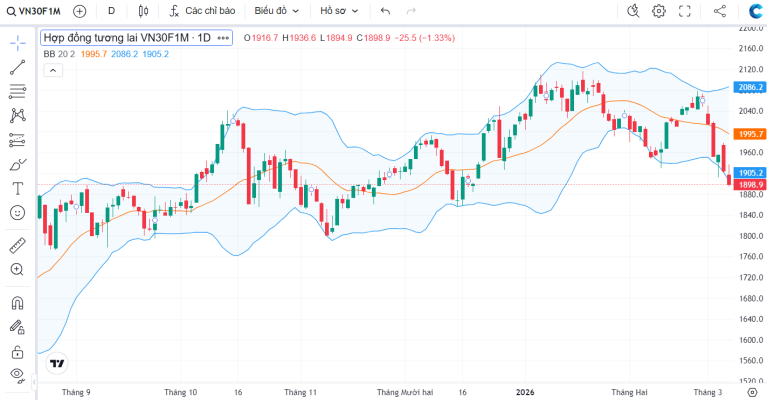The width and height of the screenshot is (767, 400).
Task: Expand the Biểu đồ dropdown
Action: (x=276, y=11)
